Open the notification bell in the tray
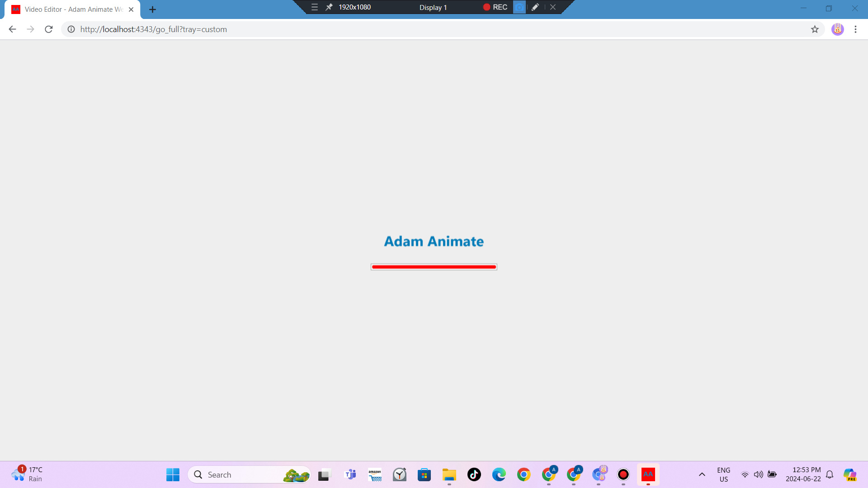This screenshot has height=488, width=868. (x=830, y=474)
